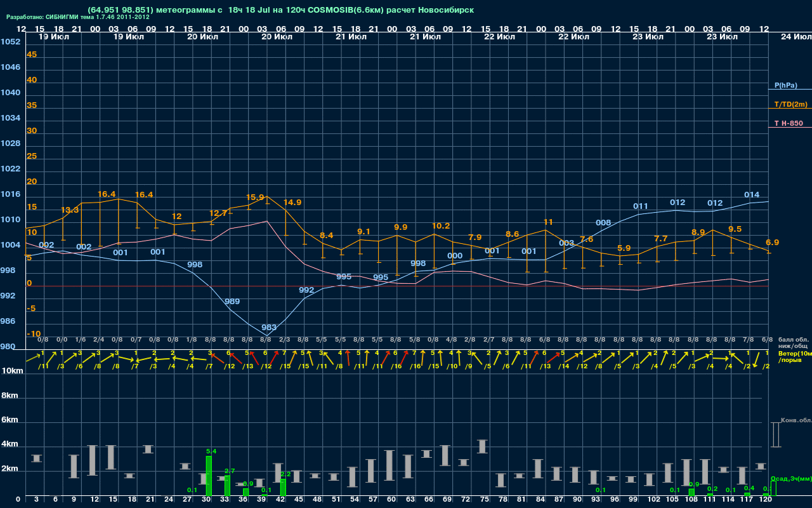This screenshot has height=508, width=812.
Task: Click the 1016 pressure axis label
Action: click(10, 194)
